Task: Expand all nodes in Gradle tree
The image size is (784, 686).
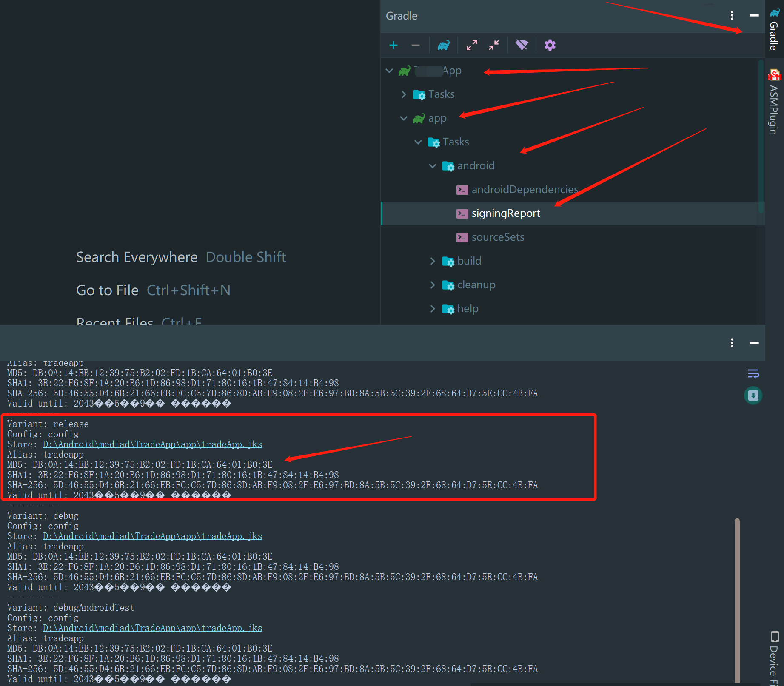Action: (472, 45)
